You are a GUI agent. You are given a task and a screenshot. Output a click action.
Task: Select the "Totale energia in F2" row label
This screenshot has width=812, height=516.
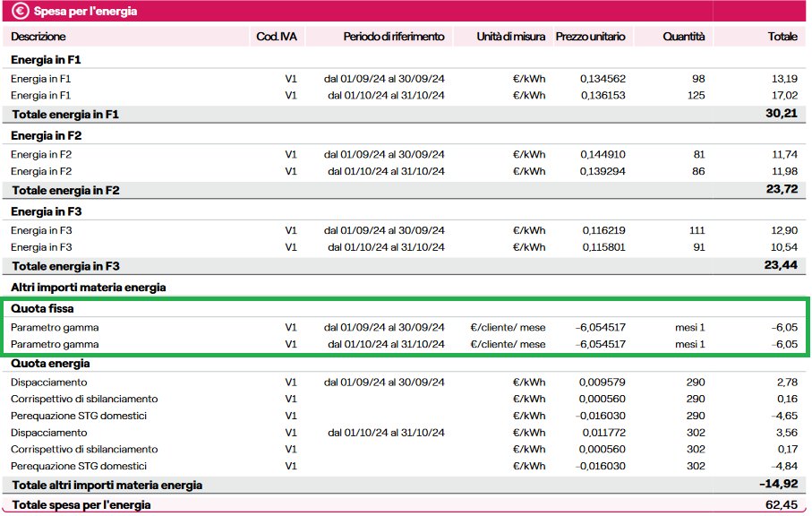pos(64,190)
